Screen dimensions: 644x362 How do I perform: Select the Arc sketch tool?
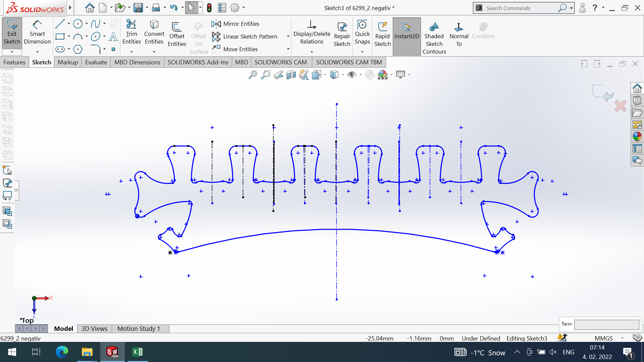[78, 37]
